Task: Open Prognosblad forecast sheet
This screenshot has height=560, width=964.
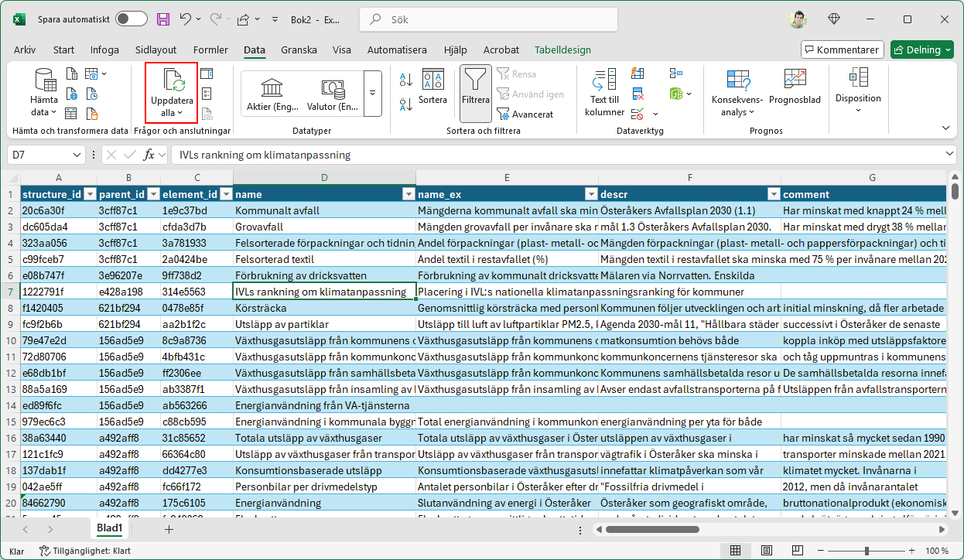Action: (795, 87)
